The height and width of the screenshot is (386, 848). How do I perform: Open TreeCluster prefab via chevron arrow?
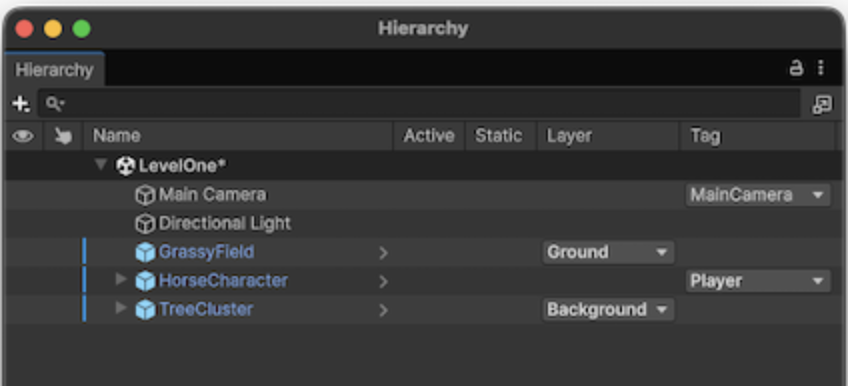tap(383, 310)
